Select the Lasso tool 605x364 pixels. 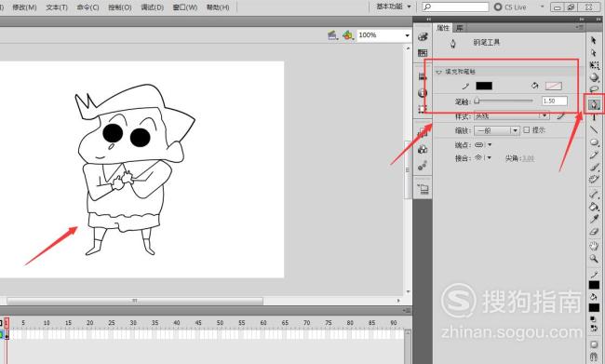594,90
